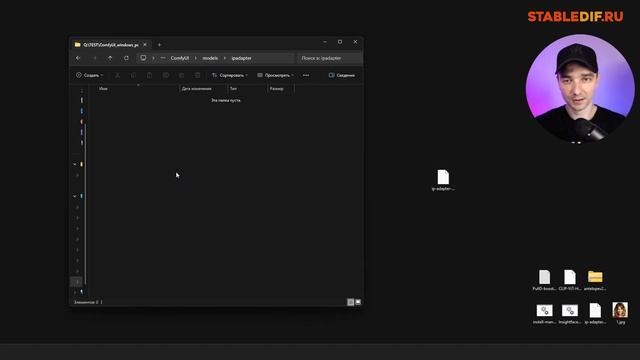Switch to details view icon in status bar
The image size is (640, 360).
click(350, 302)
